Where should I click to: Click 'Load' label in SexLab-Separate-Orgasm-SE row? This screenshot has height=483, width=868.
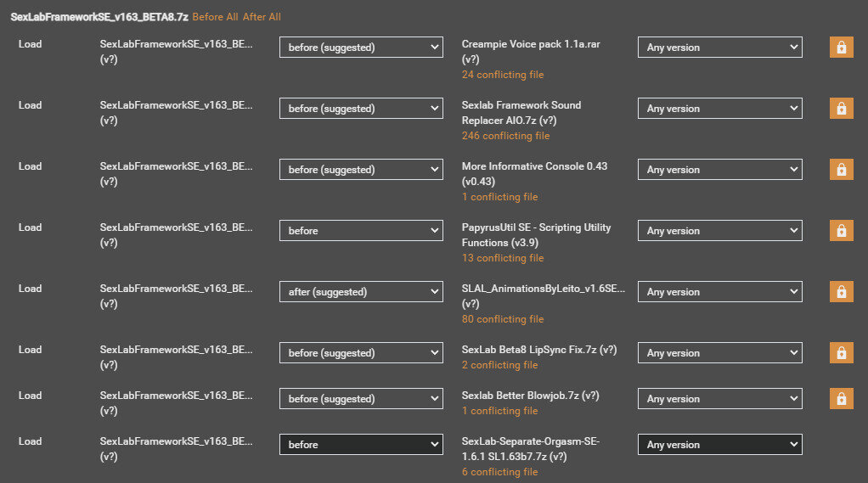[30, 441]
